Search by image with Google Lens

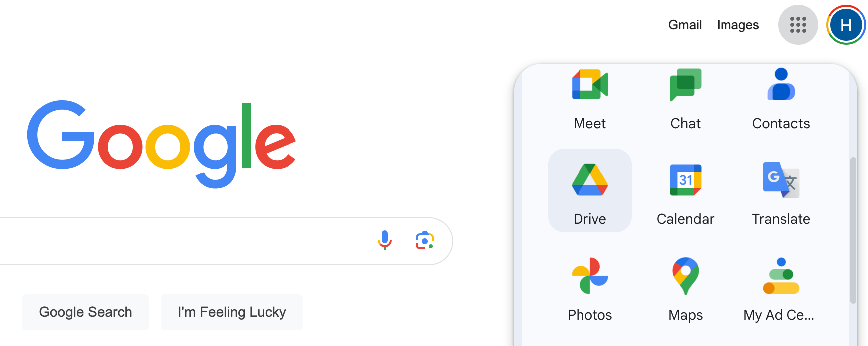[424, 241]
